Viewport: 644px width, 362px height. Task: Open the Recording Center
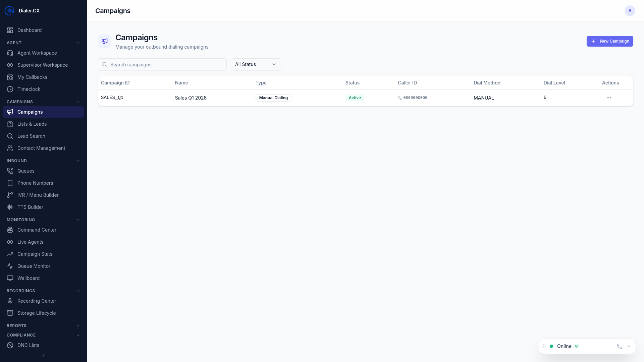click(37, 301)
